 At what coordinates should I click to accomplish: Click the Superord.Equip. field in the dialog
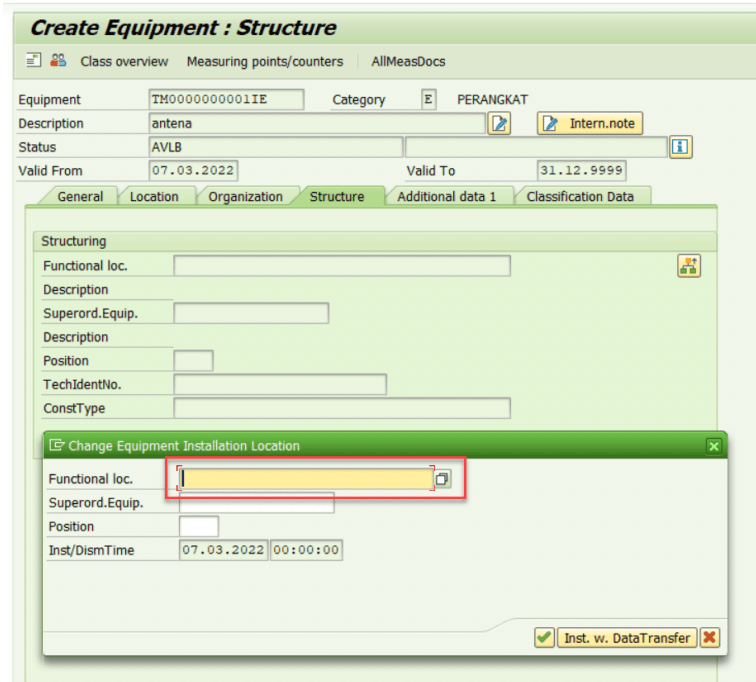[256, 503]
